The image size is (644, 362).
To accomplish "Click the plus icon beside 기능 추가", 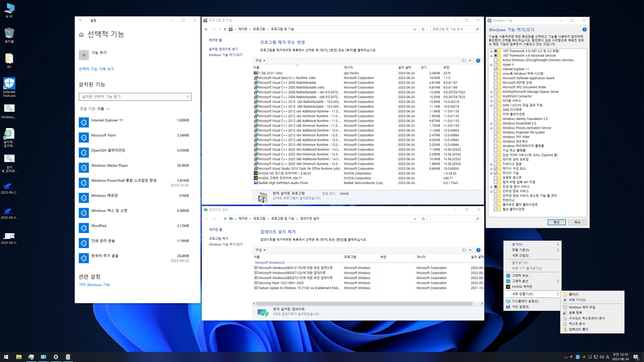I will pos(84,55).
